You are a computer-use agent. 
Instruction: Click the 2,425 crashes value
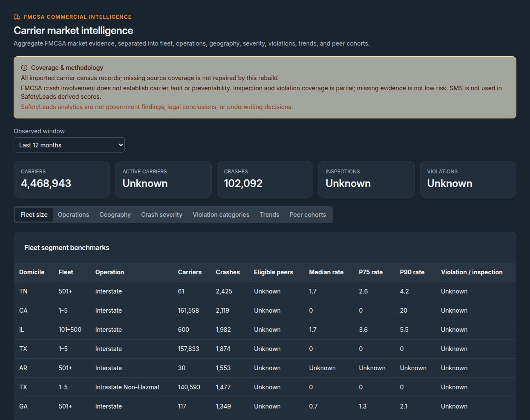point(224,291)
